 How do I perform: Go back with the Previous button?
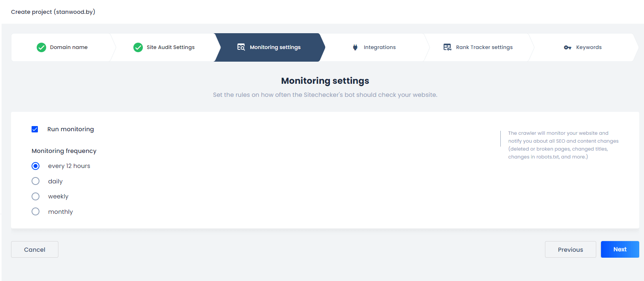[570, 249]
